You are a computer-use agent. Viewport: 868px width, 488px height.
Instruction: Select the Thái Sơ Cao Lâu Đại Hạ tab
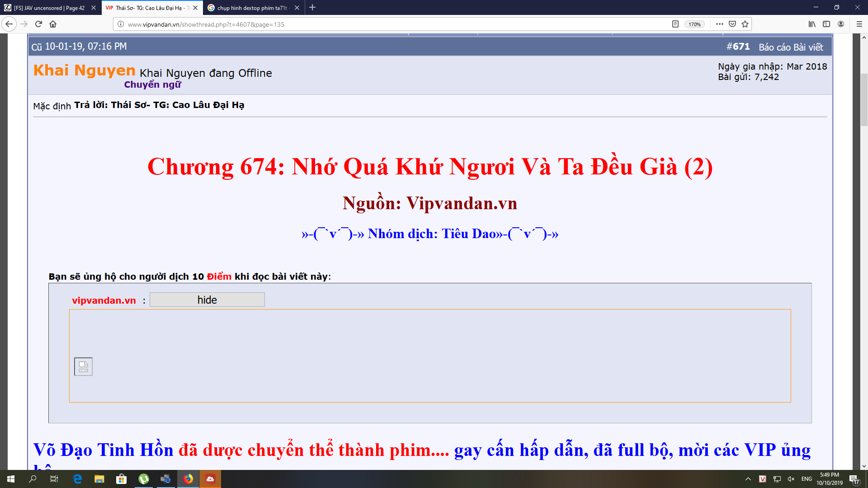(152, 8)
